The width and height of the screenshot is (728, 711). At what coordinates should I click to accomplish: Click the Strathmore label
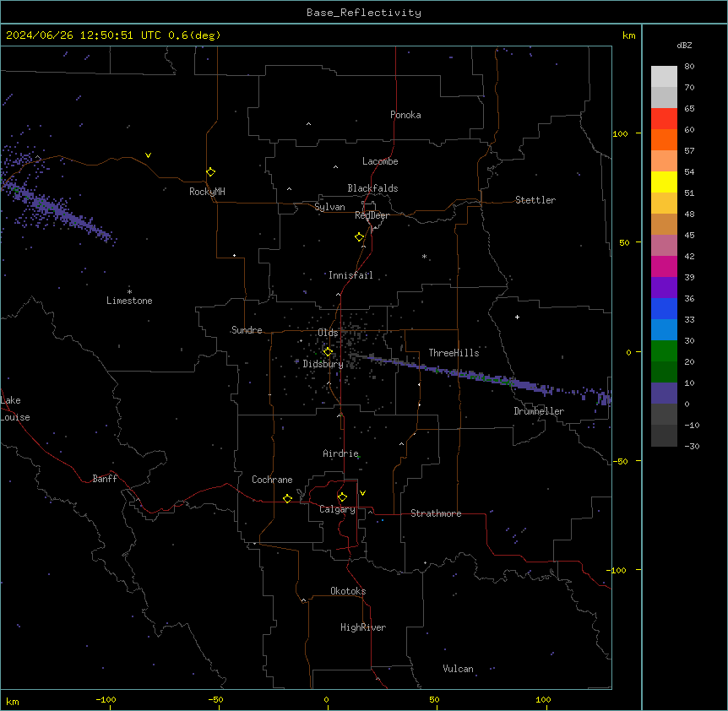click(436, 513)
